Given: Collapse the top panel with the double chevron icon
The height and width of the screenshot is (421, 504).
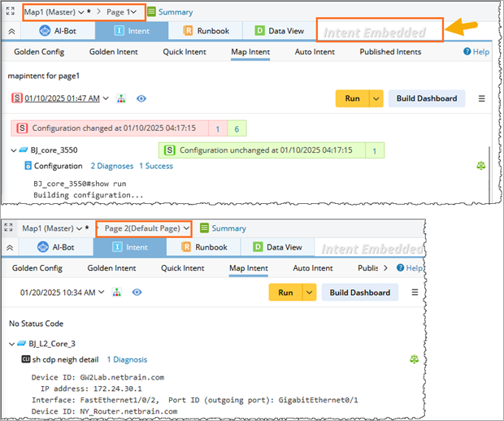Looking at the screenshot, I should pos(11,32).
